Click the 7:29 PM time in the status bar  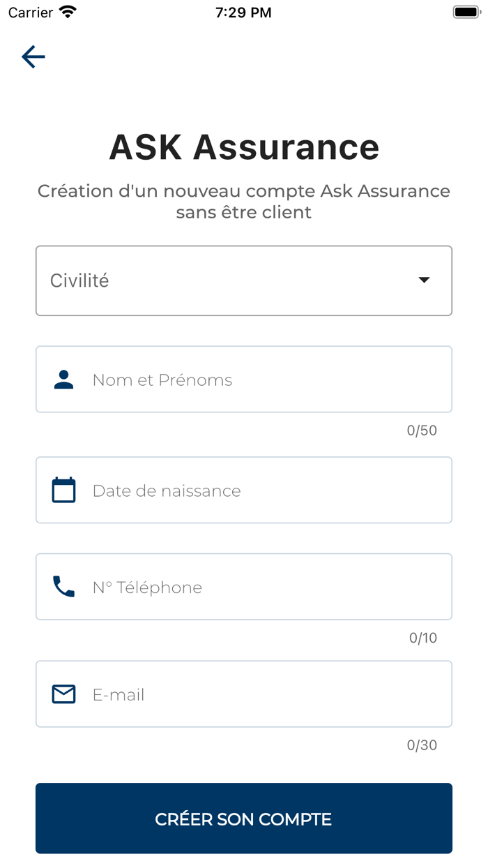click(x=243, y=12)
